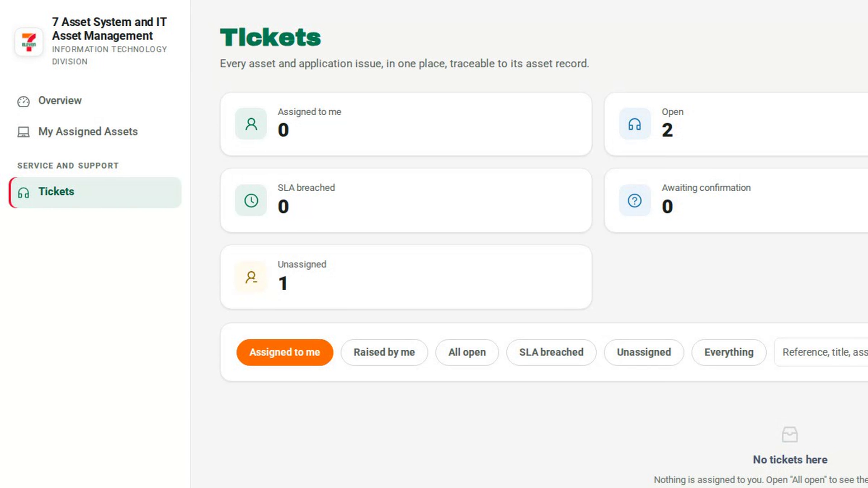Click the Assigned to me person icon
Image resolution: width=868 pixels, height=488 pixels.
coord(251,124)
